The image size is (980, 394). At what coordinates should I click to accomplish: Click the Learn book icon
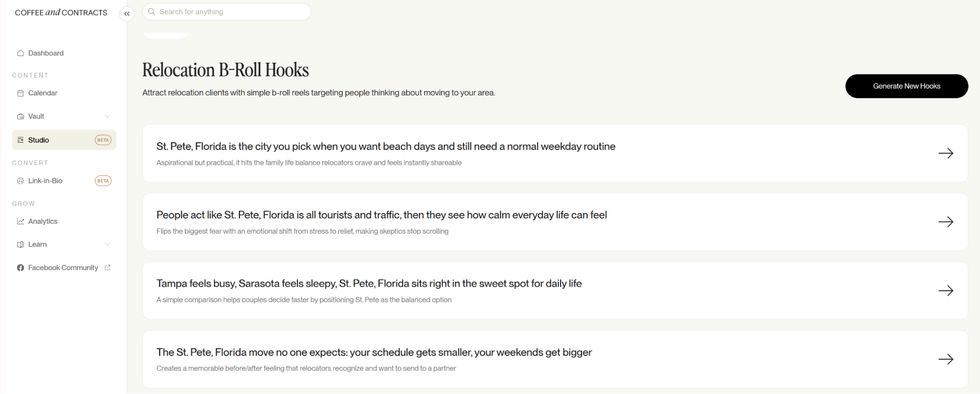(x=20, y=244)
